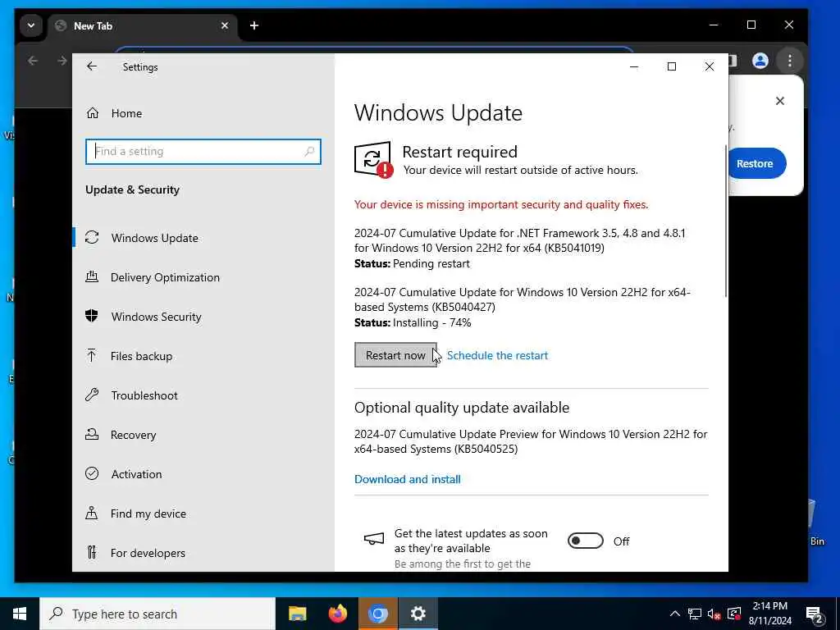Click Download and install link
840x630 pixels.
click(407, 479)
